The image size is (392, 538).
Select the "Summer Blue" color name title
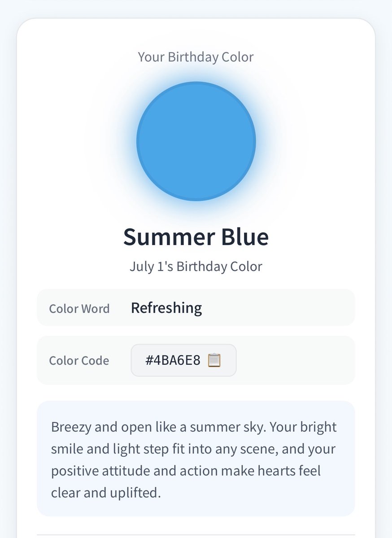(x=196, y=237)
